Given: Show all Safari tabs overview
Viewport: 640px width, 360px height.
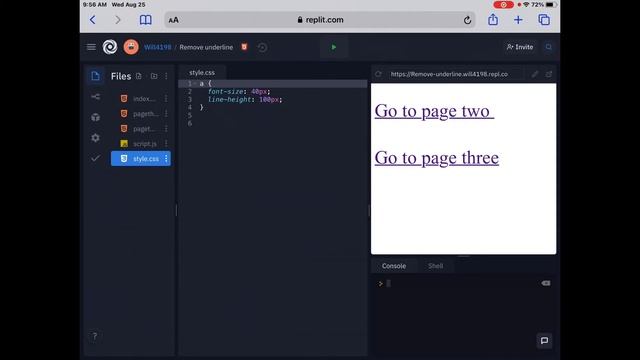Looking at the screenshot, I should [x=544, y=20].
